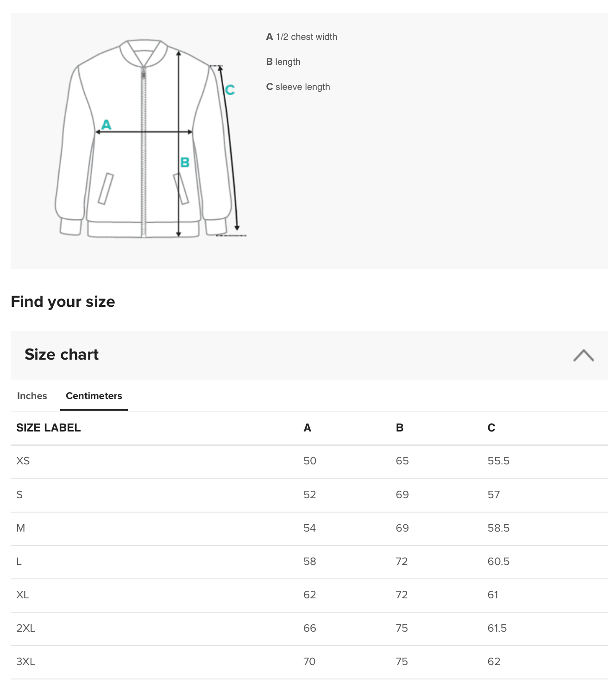Select the M size row label

tap(21, 528)
